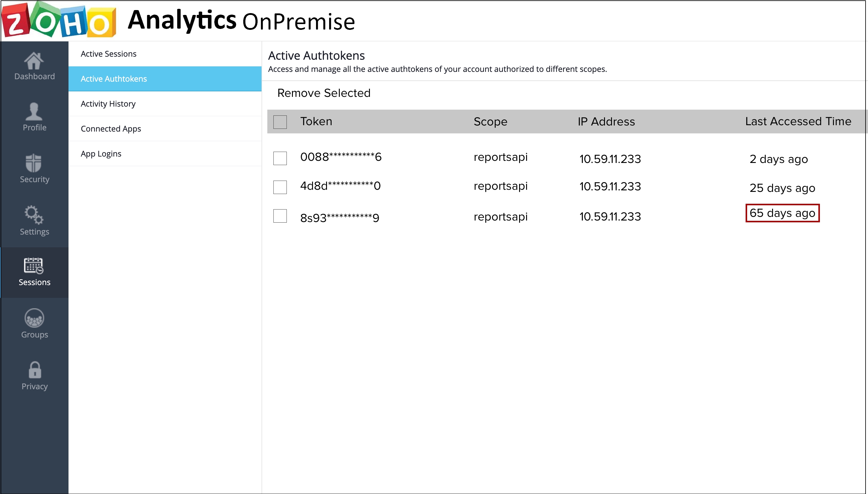Image resolution: width=868 pixels, height=494 pixels.
Task: Select the Sessions calendar icon
Action: [33, 266]
